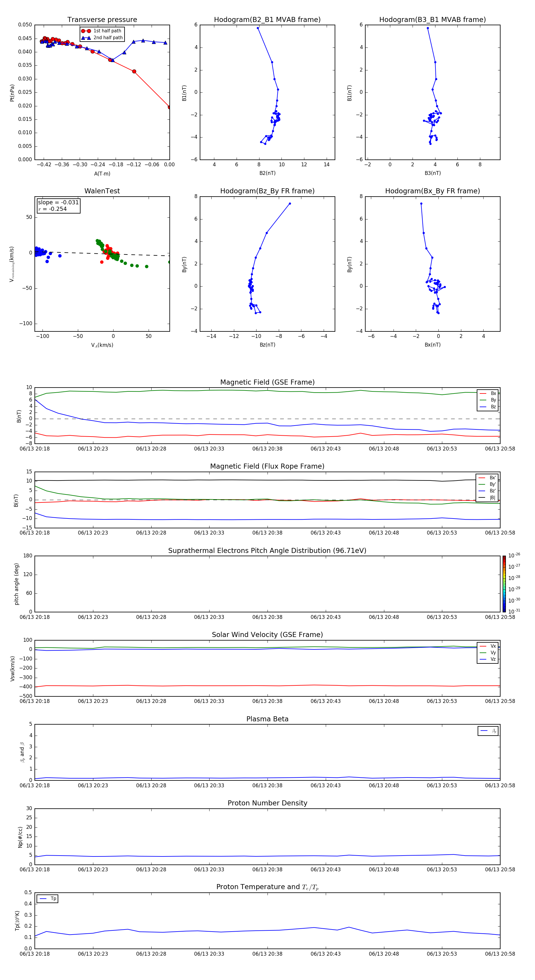
Task: Click the "2nd half path" legend entry
Action: coord(102,38)
